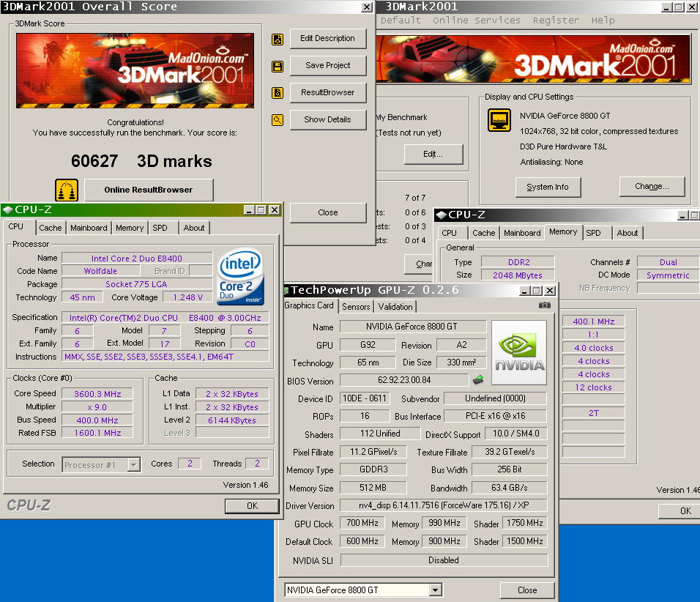
Task: Click the 400.1 MHz memory frequency value
Action: [593, 321]
